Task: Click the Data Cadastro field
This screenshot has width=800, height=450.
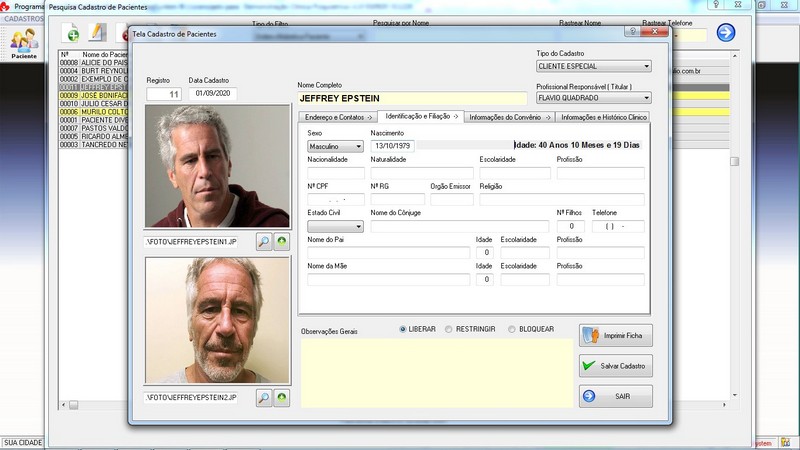Action: pyautogui.click(x=213, y=94)
